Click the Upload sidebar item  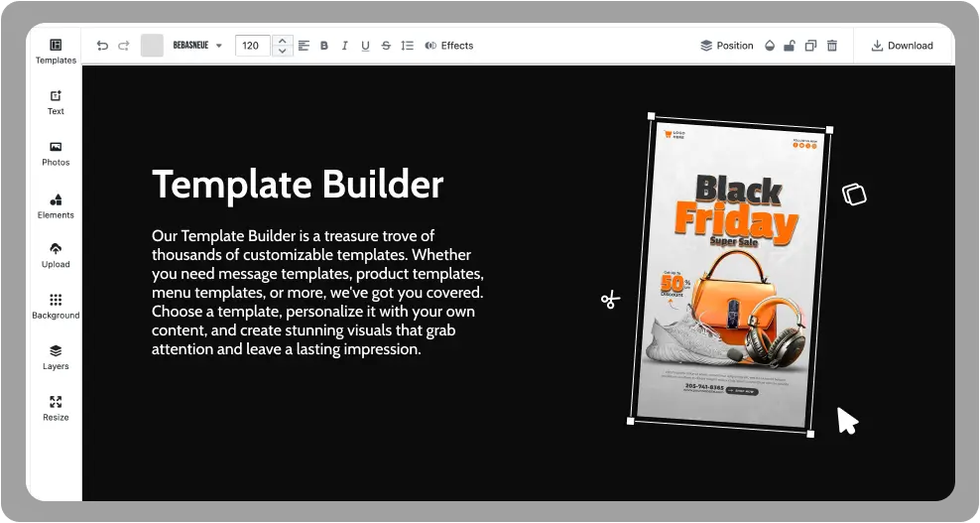[x=56, y=255]
